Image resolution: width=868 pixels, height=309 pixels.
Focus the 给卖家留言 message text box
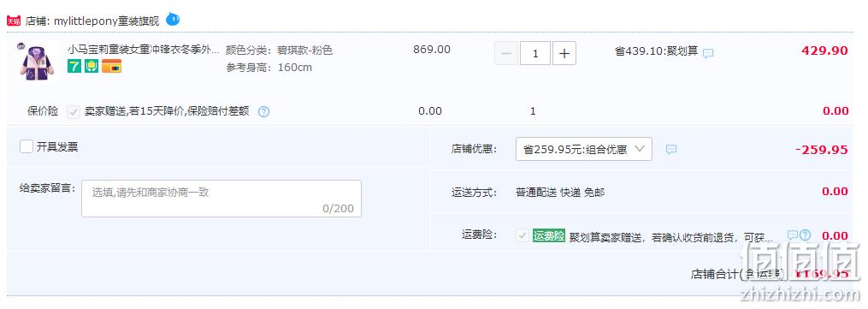coord(221,199)
